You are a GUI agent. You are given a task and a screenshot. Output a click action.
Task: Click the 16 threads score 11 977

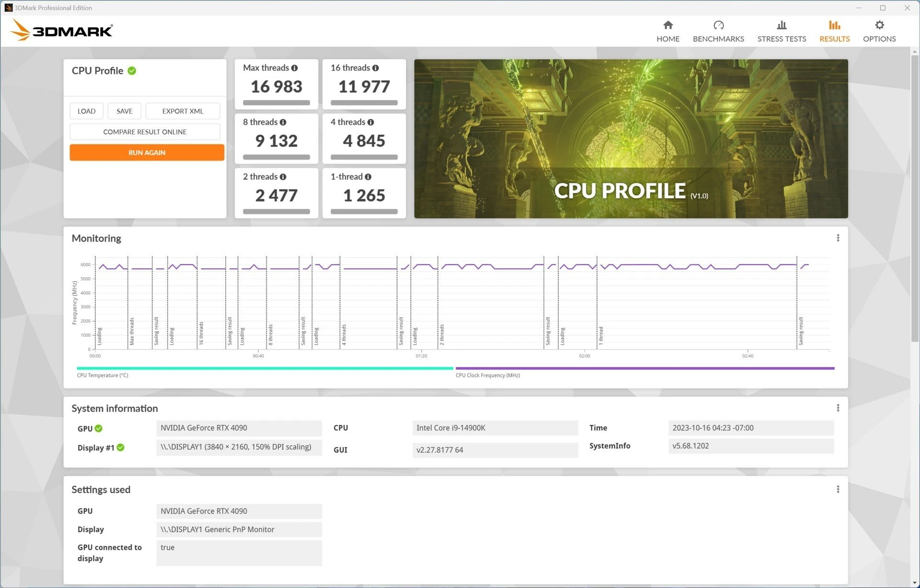[364, 87]
